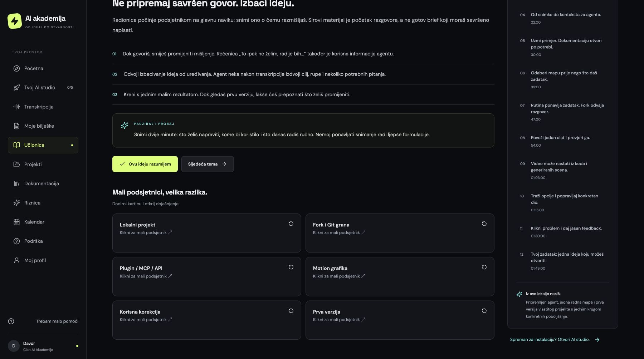Viewport: 644px width, 359px height.
Task: Click the sparkle icon for Riznica
Action: pyautogui.click(x=16, y=203)
